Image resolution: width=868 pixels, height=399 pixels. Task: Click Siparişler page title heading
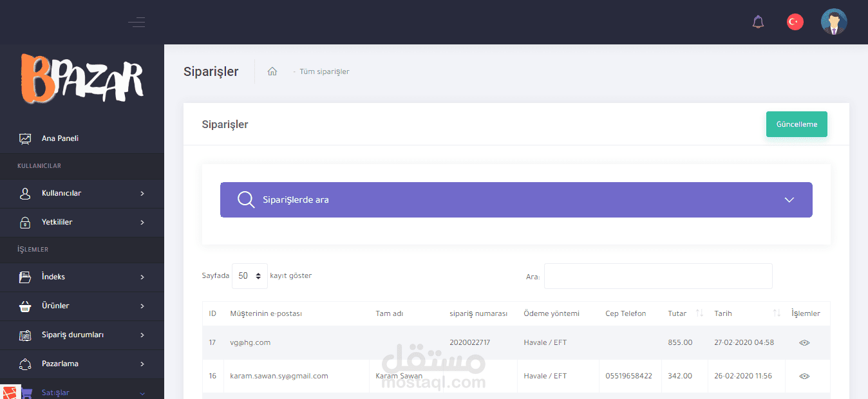[x=211, y=71]
